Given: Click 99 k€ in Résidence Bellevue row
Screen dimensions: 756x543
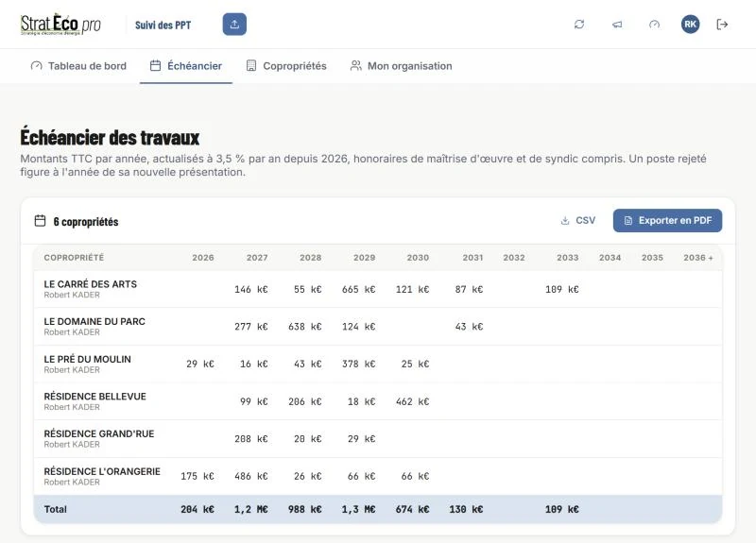Looking at the screenshot, I should click(x=254, y=401).
